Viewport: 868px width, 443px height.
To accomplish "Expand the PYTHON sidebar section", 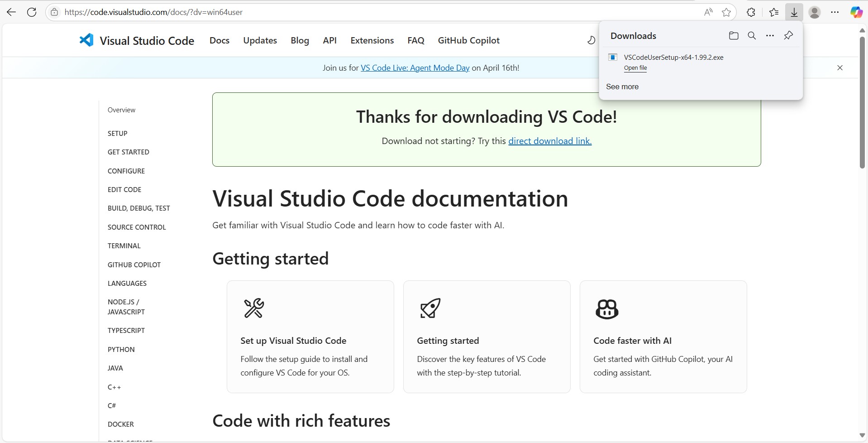I will [x=121, y=350].
